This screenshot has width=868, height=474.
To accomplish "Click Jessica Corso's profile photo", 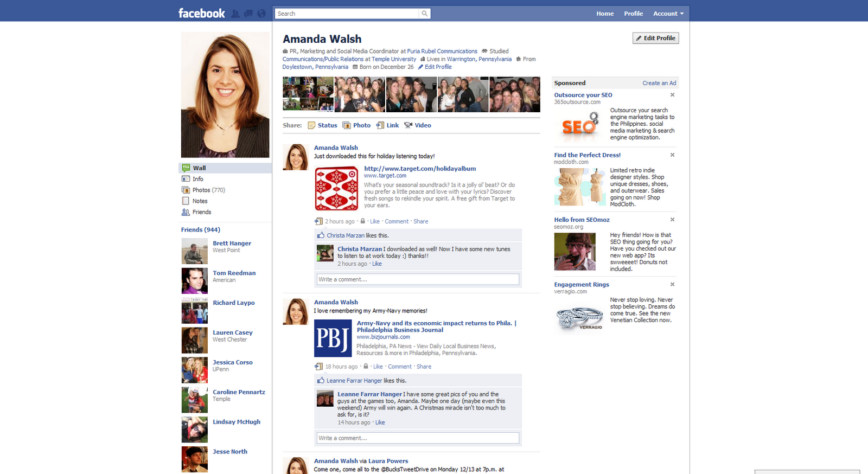I will pos(194,370).
